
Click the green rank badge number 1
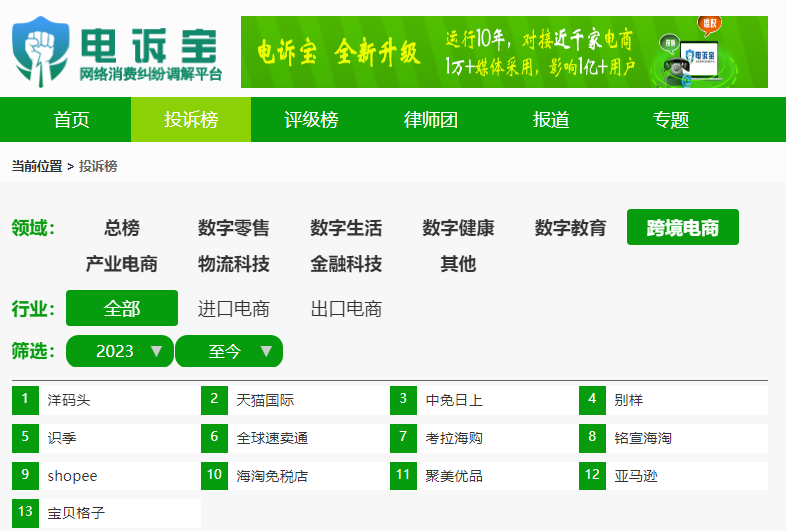(x=26, y=400)
